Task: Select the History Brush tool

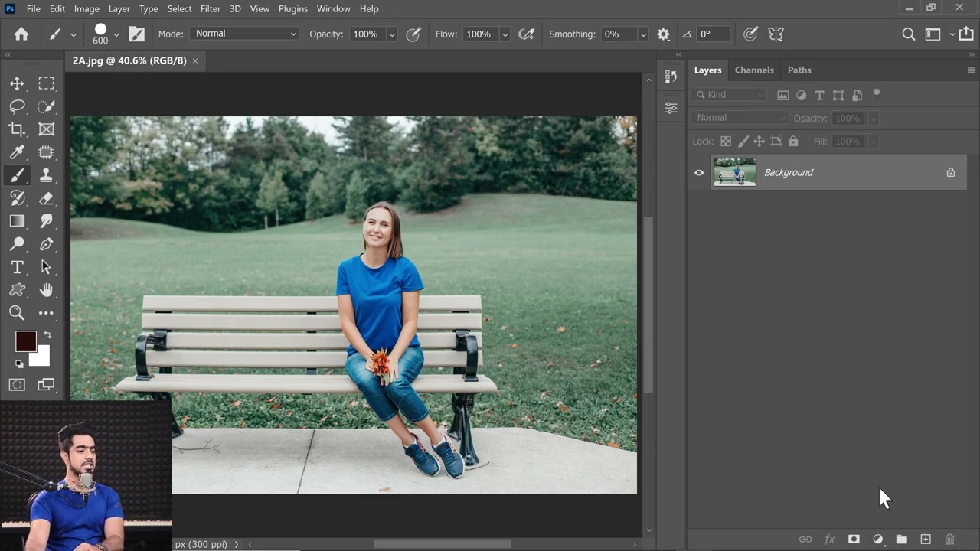Action: 17,198
